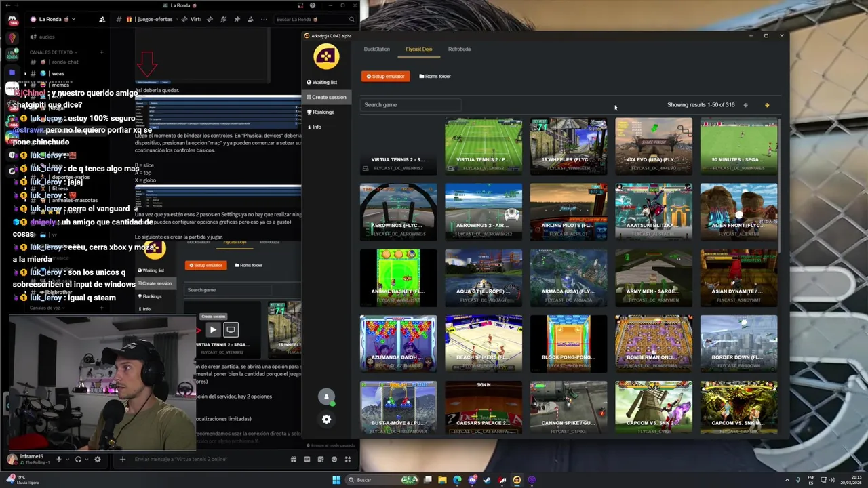Viewport: 868px width, 488px height.
Task: Show pinned messages in Discord
Action: tap(237, 19)
